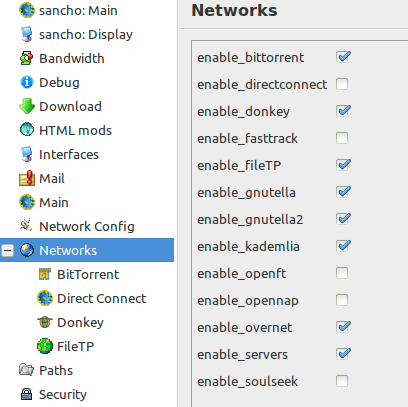Click the Paths folder icon
Viewport: 408px width, 407px height.
coord(27,370)
